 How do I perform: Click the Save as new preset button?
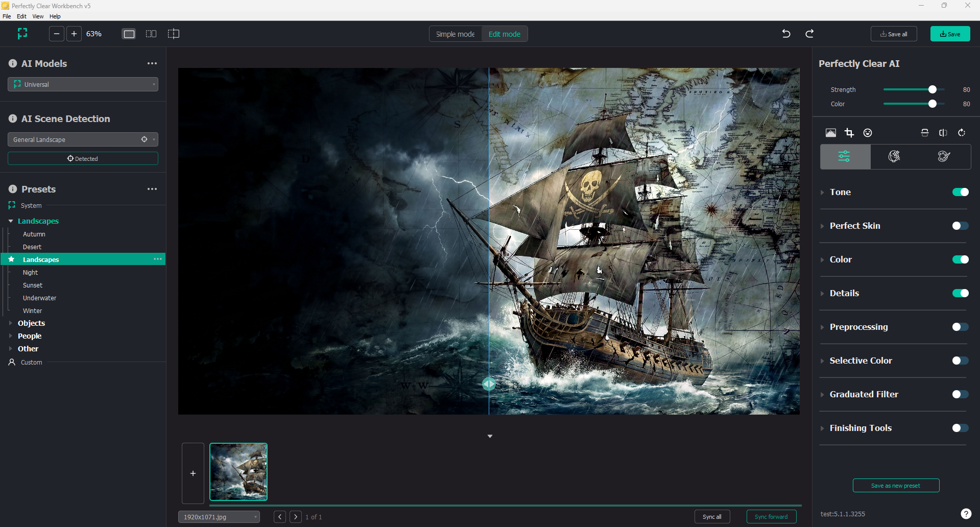(x=896, y=486)
